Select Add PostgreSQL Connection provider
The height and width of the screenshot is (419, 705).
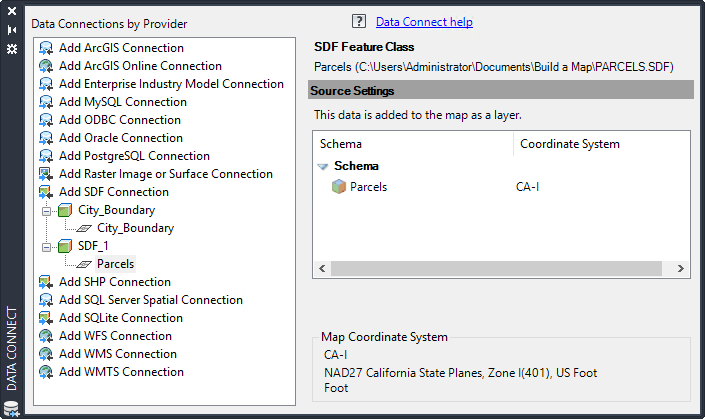click(134, 156)
